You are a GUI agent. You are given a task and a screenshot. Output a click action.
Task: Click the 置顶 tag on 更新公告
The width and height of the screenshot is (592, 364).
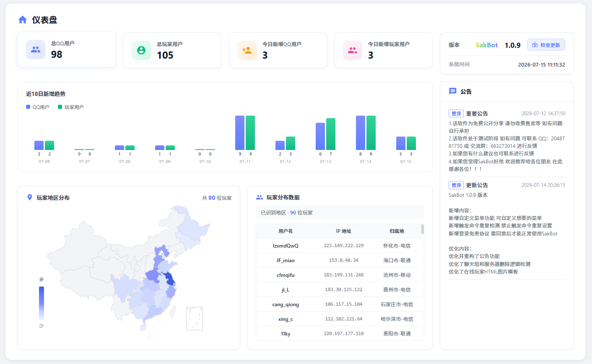click(x=456, y=185)
